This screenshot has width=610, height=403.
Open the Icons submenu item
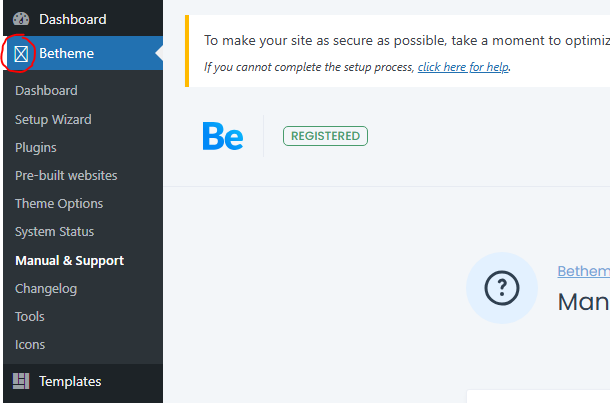click(30, 345)
